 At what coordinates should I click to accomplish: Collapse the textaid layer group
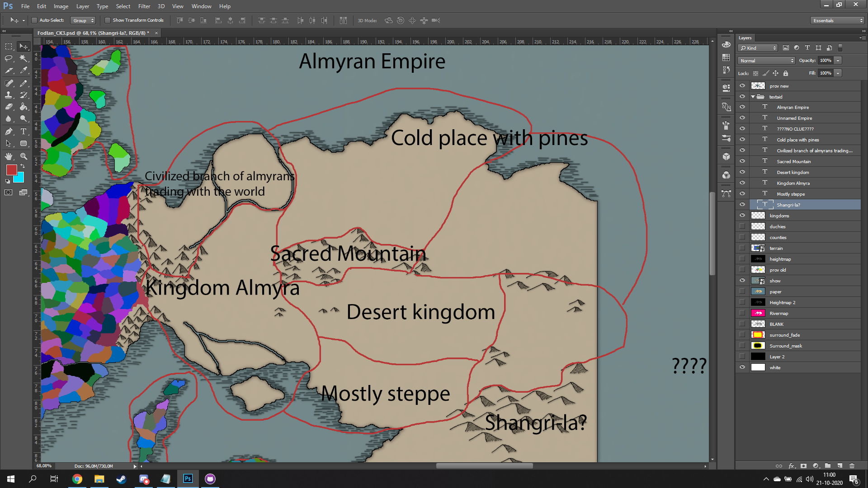[x=753, y=97]
